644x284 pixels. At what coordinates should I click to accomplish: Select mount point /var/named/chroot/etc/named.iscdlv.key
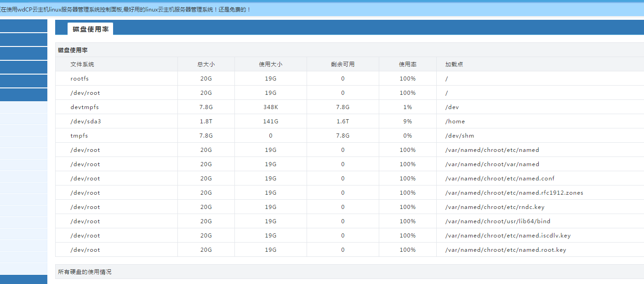click(508, 236)
